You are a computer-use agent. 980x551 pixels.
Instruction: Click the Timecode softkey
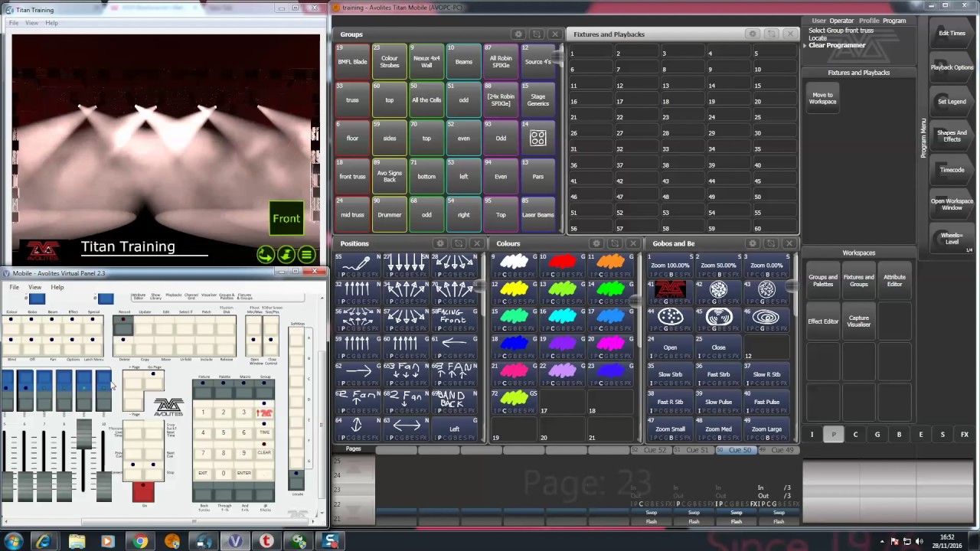(x=952, y=170)
